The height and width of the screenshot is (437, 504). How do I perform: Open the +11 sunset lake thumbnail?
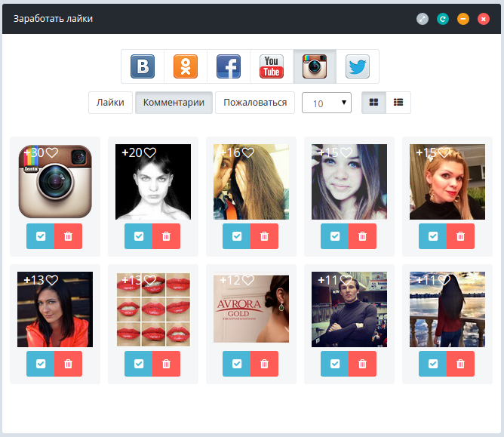pyautogui.click(x=447, y=309)
